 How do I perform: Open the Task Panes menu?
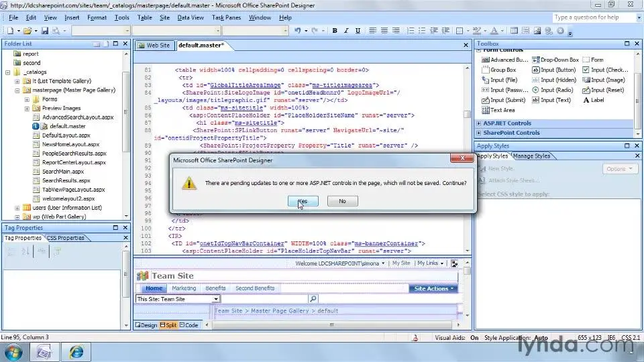[x=226, y=17]
